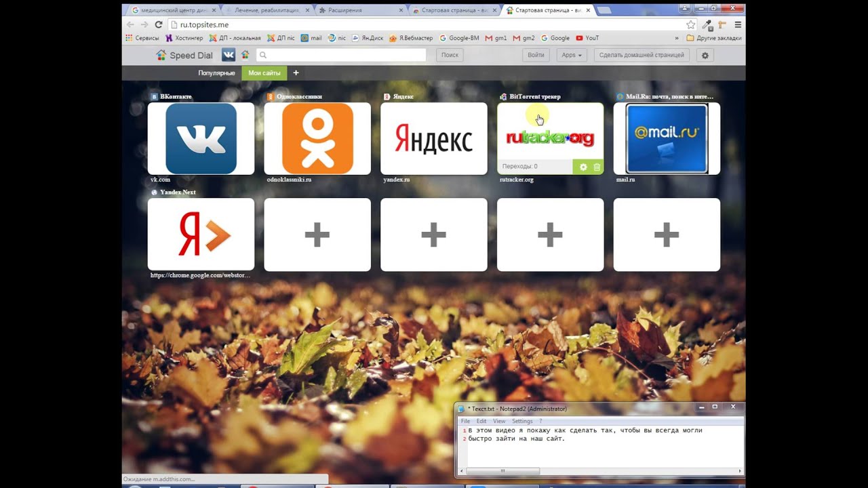The width and height of the screenshot is (868, 488).
Task: Open settings gear in Speed Dial header
Action: 705,55
